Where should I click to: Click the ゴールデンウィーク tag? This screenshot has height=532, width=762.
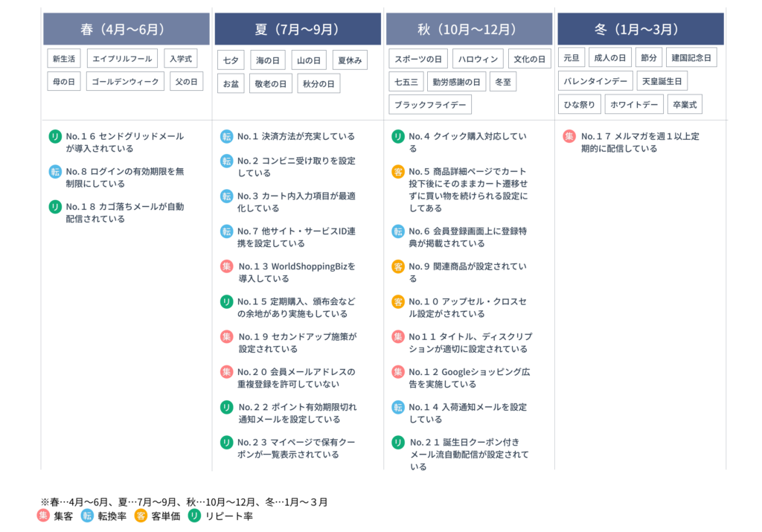coord(125,81)
